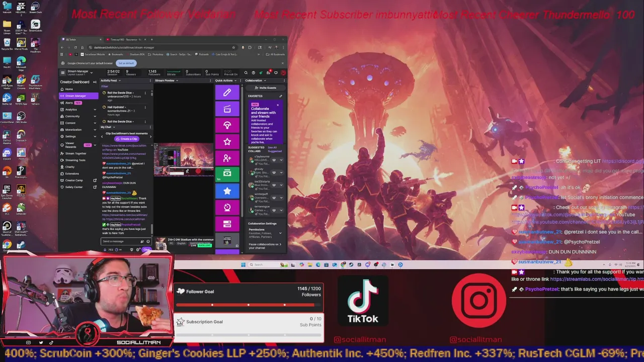Image resolution: width=644 pixels, height=362 pixels.
Task: Select Stream Manager in sidebar
Action: click(78, 96)
